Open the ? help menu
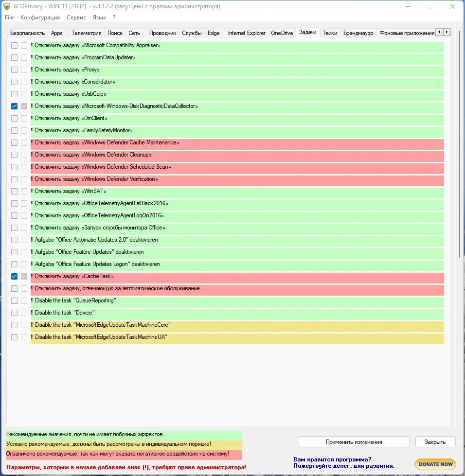The height and width of the screenshot is (476, 465). coord(114,18)
